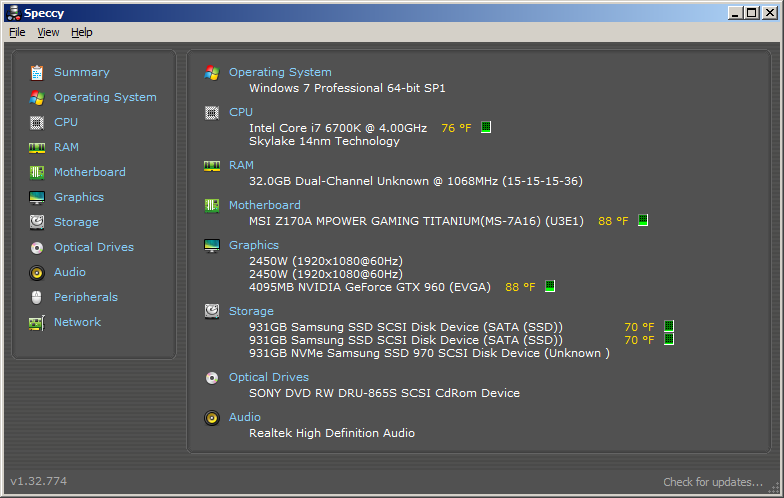Screen dimensions: 784x498
Task: Click the Optical Drives heading link in main panel
Action: [269, 377]
